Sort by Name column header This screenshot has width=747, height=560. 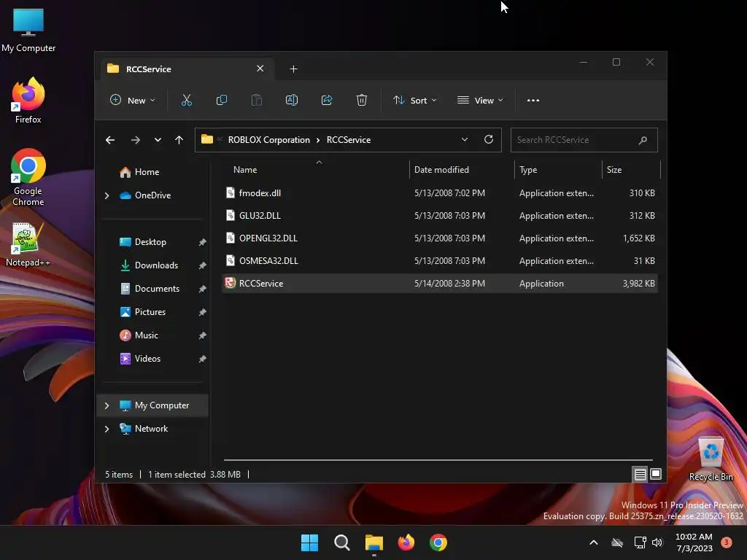point(315,169)
